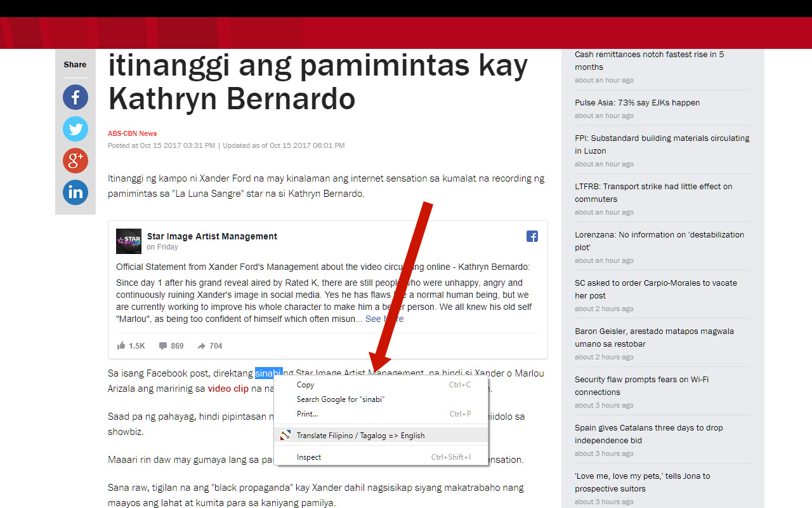Share the article via Google+
The height and width of the screenshot is (508, 812).
pyautogui.click(x=75, y=160)
